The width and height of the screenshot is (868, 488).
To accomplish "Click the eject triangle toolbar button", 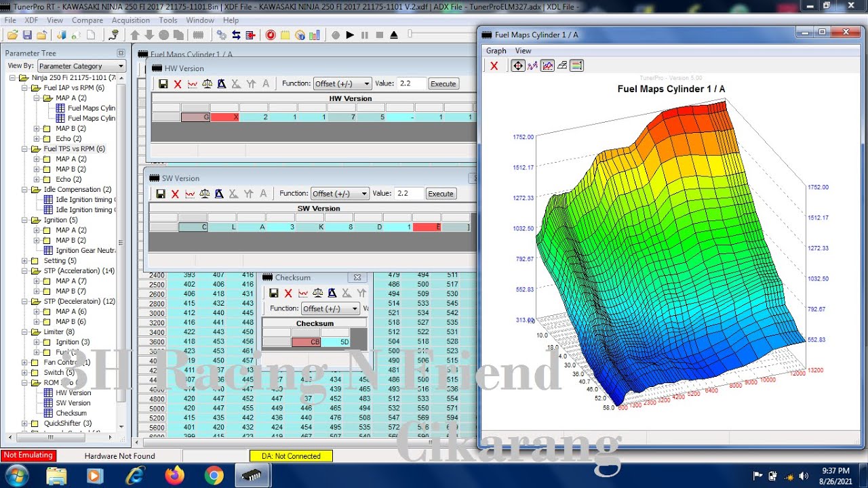I will 394,35.
